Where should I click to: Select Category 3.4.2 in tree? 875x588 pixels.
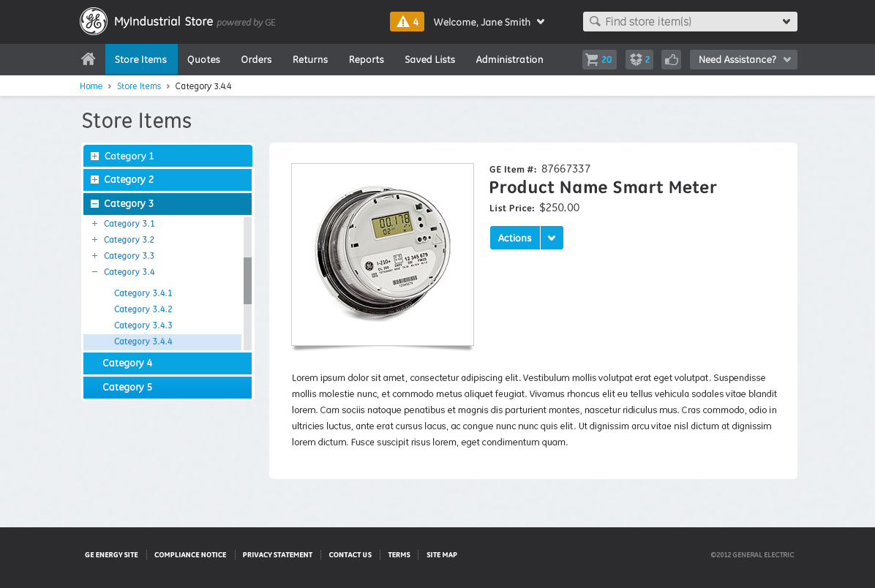pyautogui.click(x=143, y=309)
